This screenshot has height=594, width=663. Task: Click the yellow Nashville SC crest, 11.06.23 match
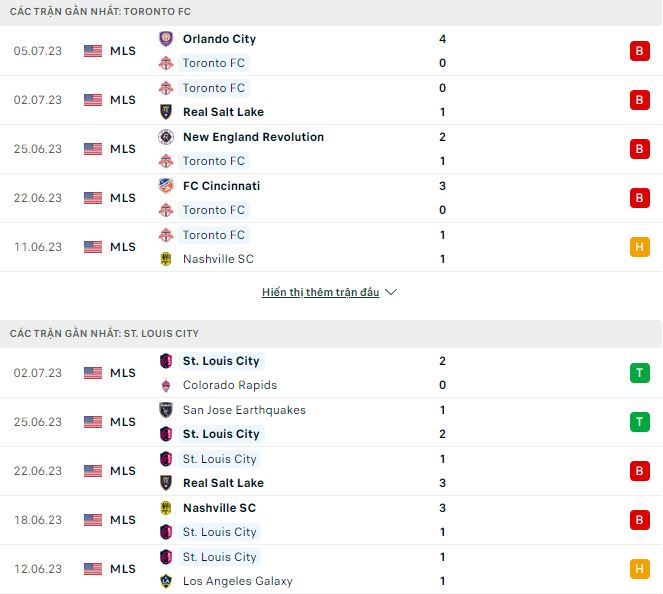[x=166, y=259]
